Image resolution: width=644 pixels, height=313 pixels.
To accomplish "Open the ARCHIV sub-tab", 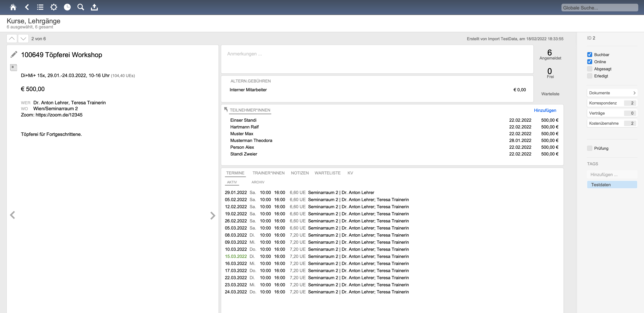I will coord(258,182).
